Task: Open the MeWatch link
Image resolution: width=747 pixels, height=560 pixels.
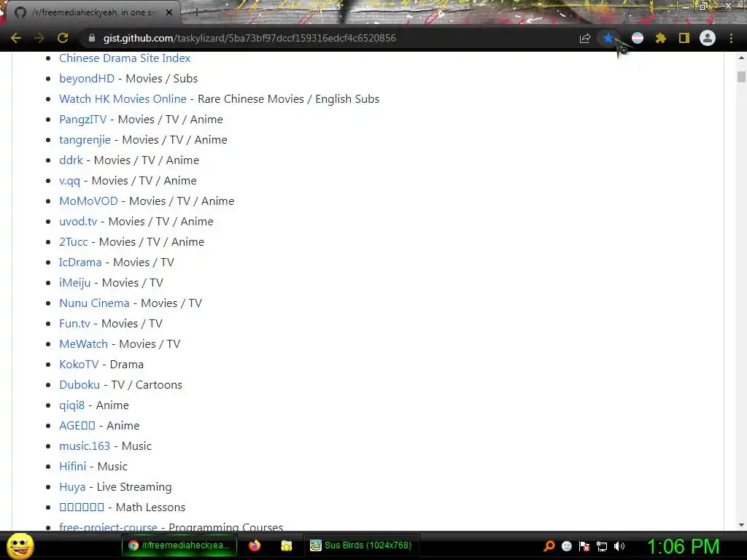Action: (83, 344)
